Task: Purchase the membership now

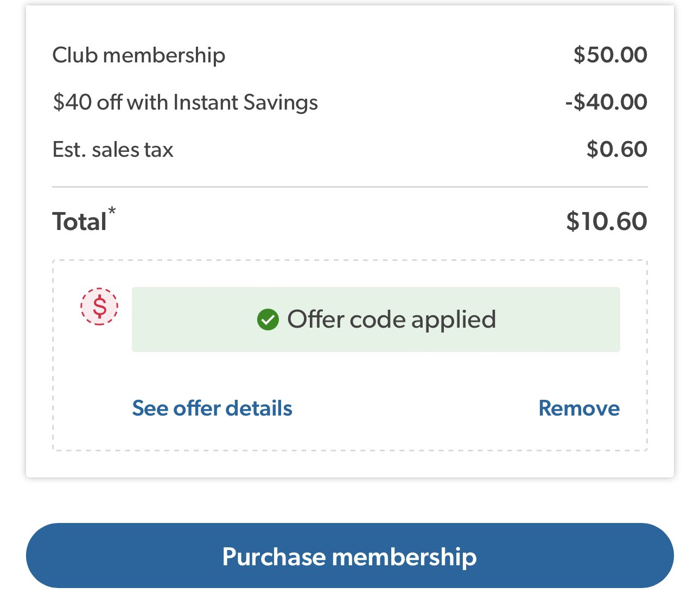Action: (350, 556)
